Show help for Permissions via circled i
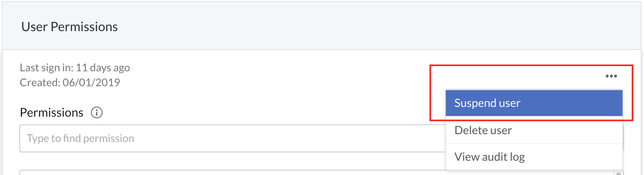This screenshot has height=175, width=644. coord(97,112)
